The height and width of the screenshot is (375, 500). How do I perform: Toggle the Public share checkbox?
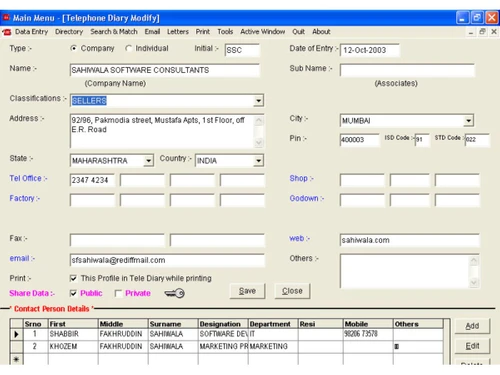tap(73, 293)
